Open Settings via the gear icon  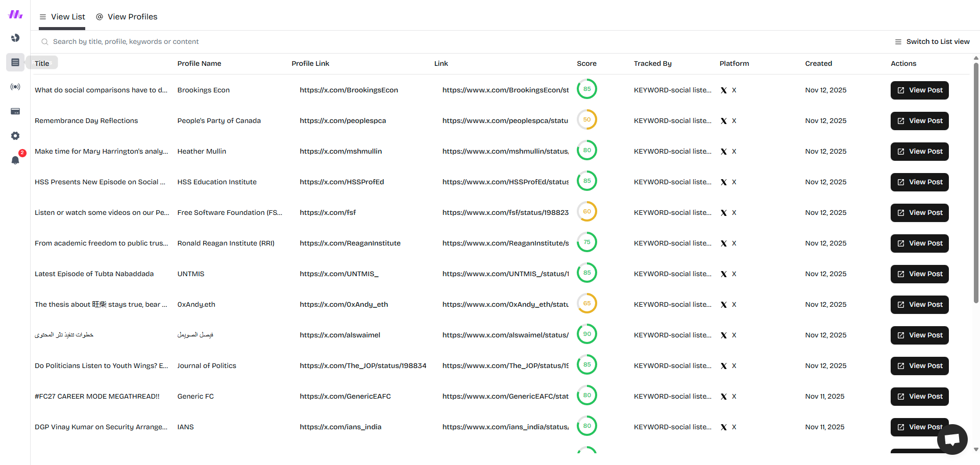click(15, 136)
